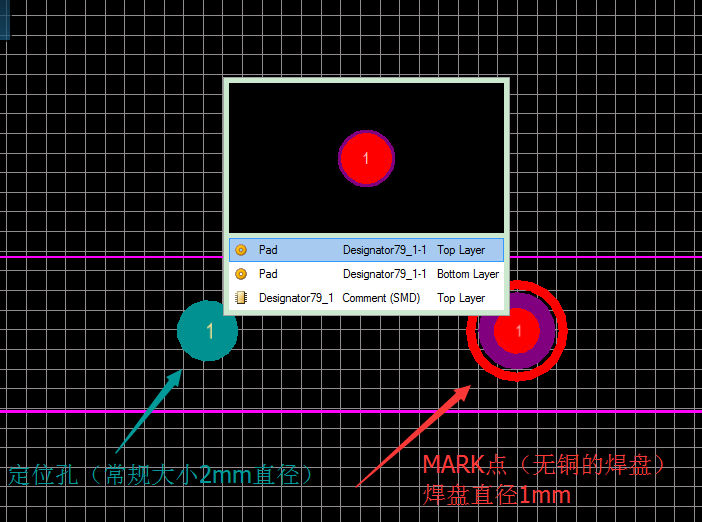Click the Top Layer label in the Comment row
The height and width of the screenshot is (522, 702).
pos(460,298)
